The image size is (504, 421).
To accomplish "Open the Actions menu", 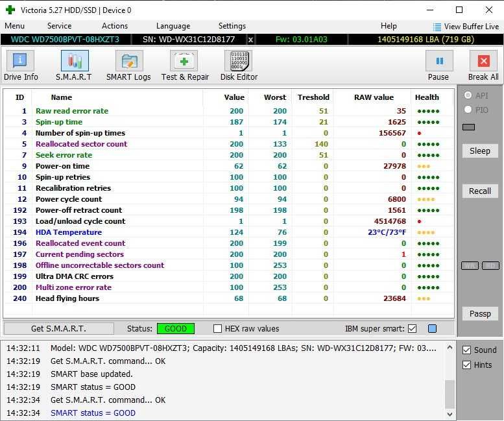I will (115, 26).
